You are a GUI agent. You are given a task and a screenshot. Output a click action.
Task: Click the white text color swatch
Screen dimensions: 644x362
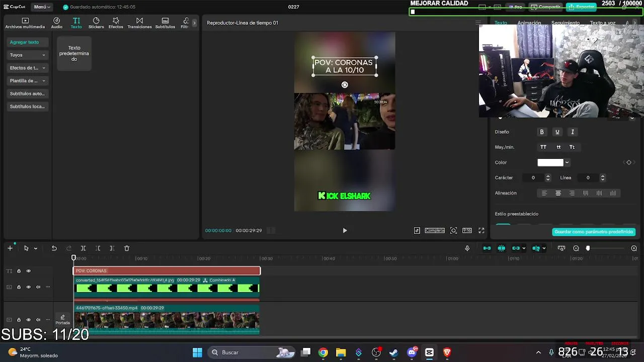[550, 162]
